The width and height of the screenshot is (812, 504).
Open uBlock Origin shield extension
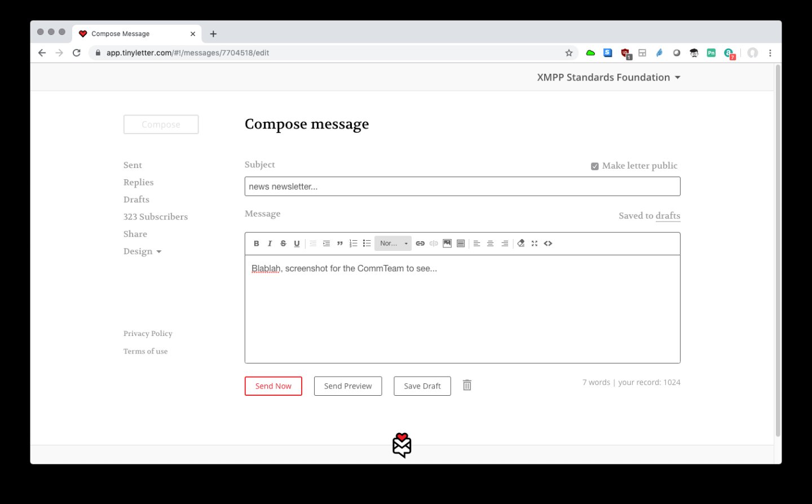(625, 53)
